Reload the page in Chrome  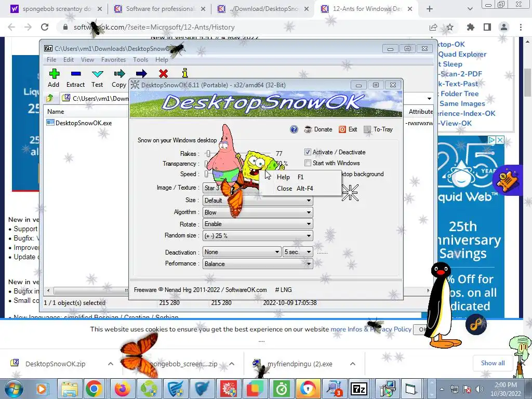click(x=45, y=27)
